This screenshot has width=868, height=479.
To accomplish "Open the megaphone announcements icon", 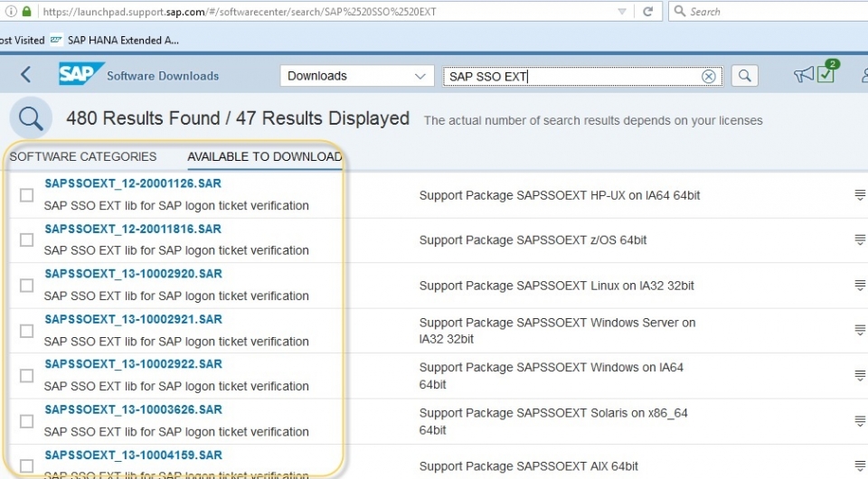I will click(803, 75).
